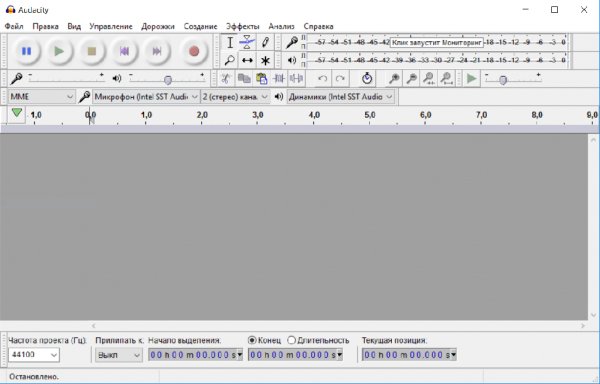The image size is (600, 384).
Task: Click the playback speed slider handle
Action: tap(503, 80)
